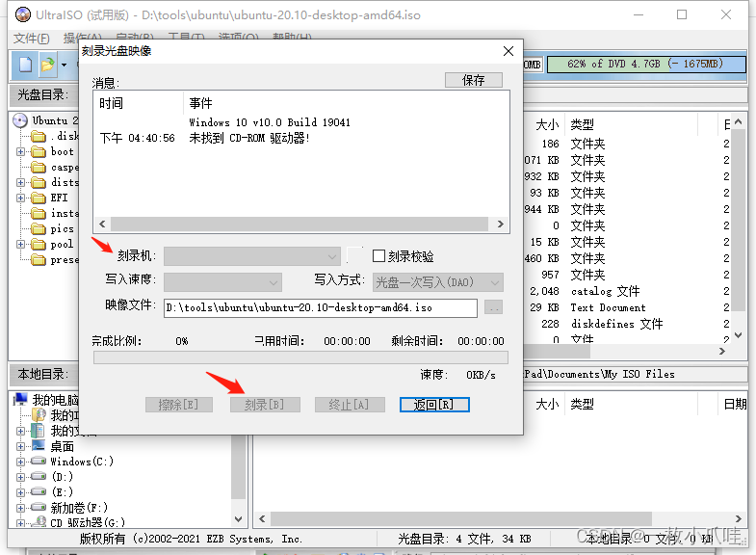
Task: Expand the 桌面 node in local tree
Action: click(x=20, y=446)
